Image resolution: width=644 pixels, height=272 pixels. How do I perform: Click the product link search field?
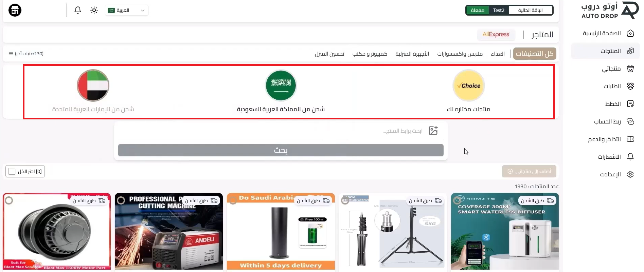(x=272, y=131)
